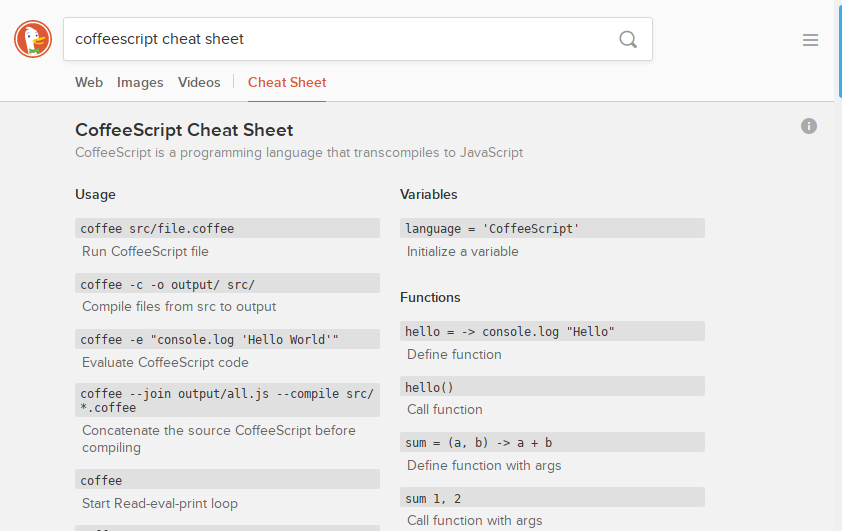
Task: Click the CoffeeScript Cheat Sheet title
Action: 184,130
